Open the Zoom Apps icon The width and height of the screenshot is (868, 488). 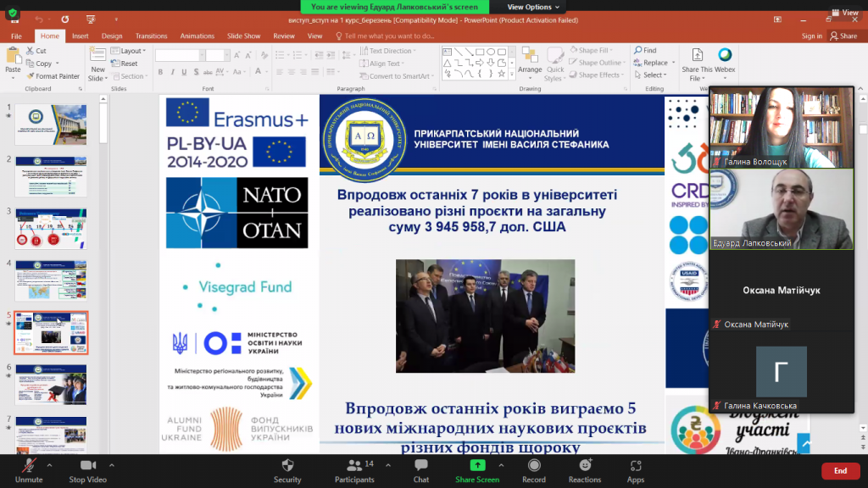click(x=636, y=469)
